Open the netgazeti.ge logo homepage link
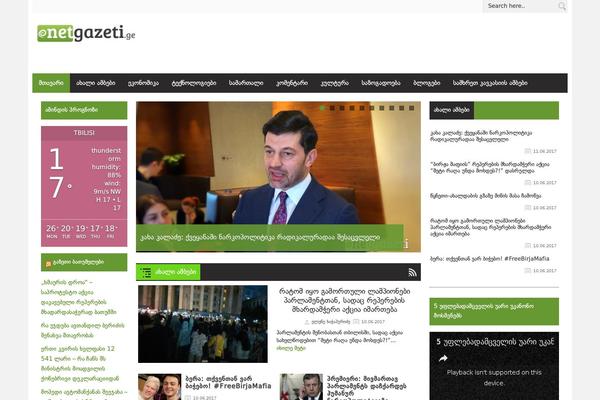The height and width of the screenshot is (400, 600). point(86,33)
